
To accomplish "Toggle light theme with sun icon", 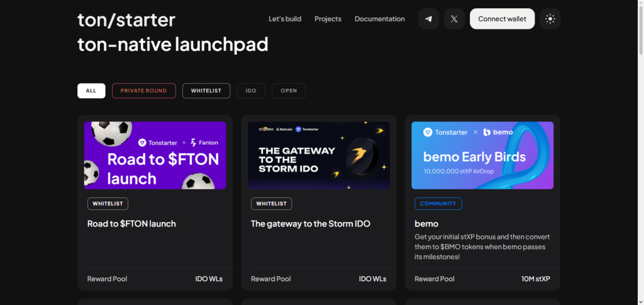I will click(x=550, y=19).
